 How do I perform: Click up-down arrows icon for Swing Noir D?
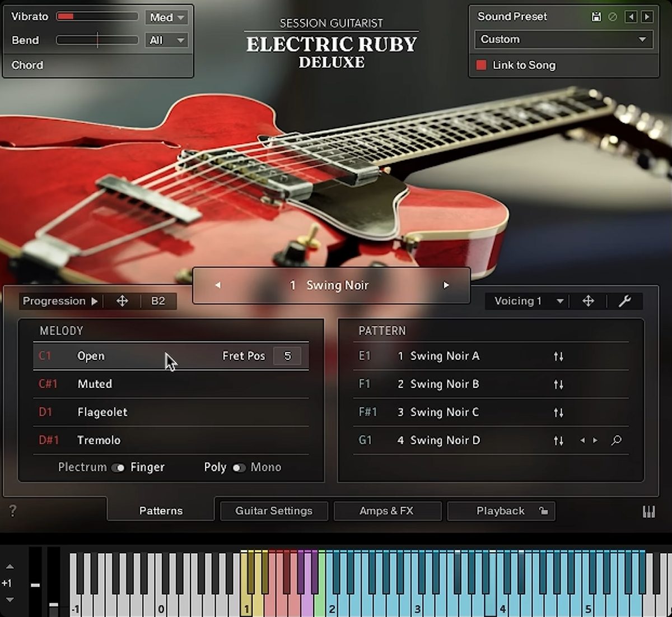[558, 440]
